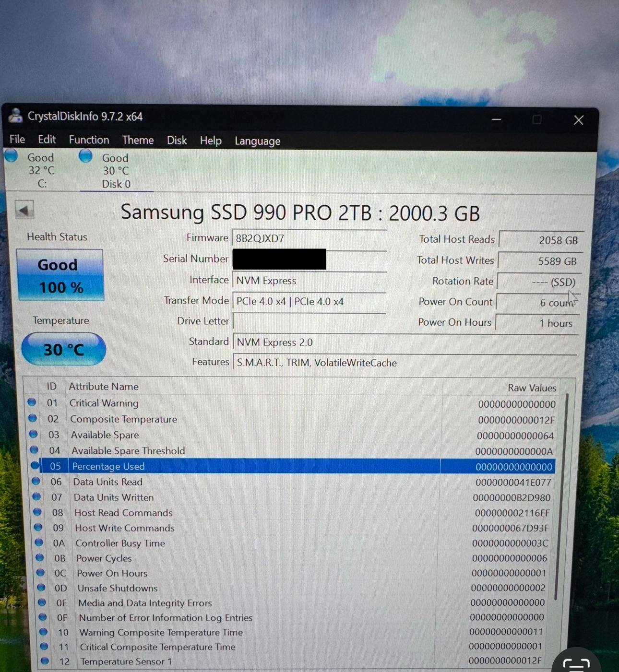Select the Percentage Used attribute row
Image resolution: width=619 pixels, height=672 pixels.
240,466
